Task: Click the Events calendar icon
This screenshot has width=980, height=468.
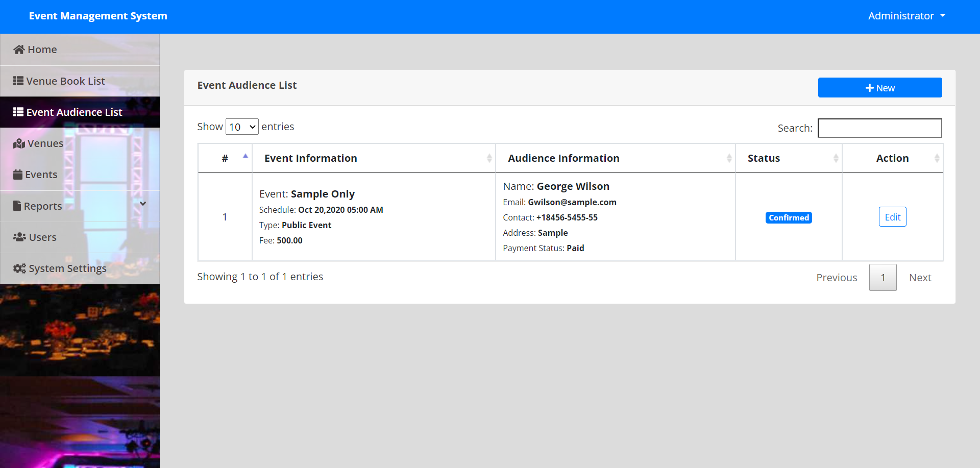Action: coord(17,174)
